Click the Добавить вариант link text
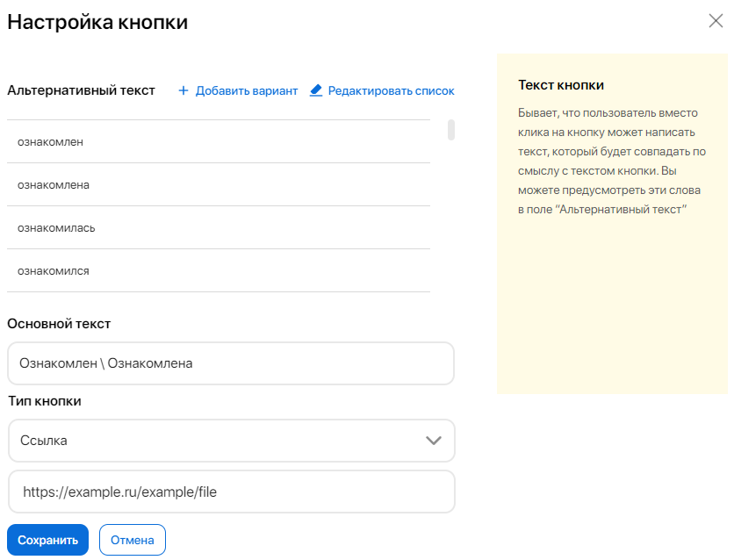This screenshot has width=734, height=560. coord(247,90)
